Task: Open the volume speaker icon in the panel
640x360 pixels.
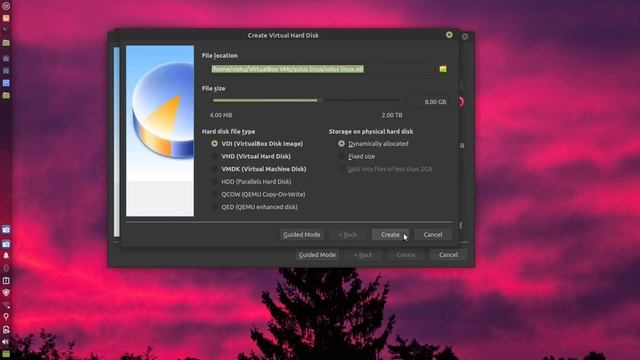Action: 6,342
